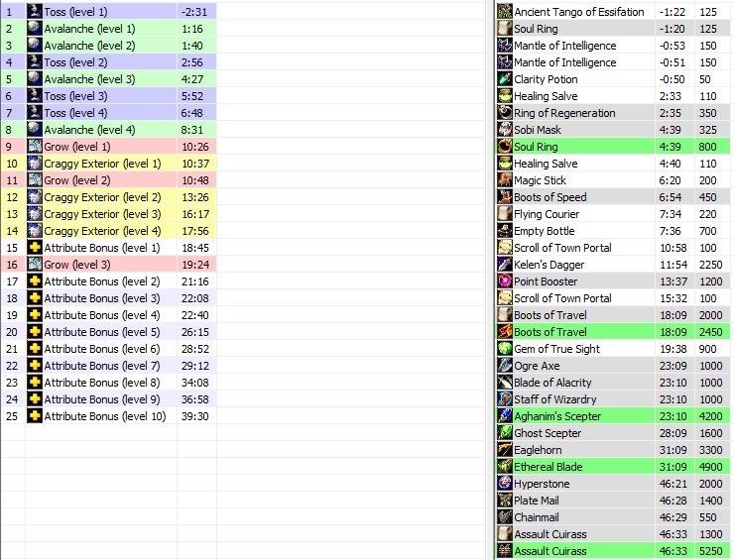Screen dimensions: 734x560
Task: Click the Ghost Scepter item icon
Action: coord(505,432)
